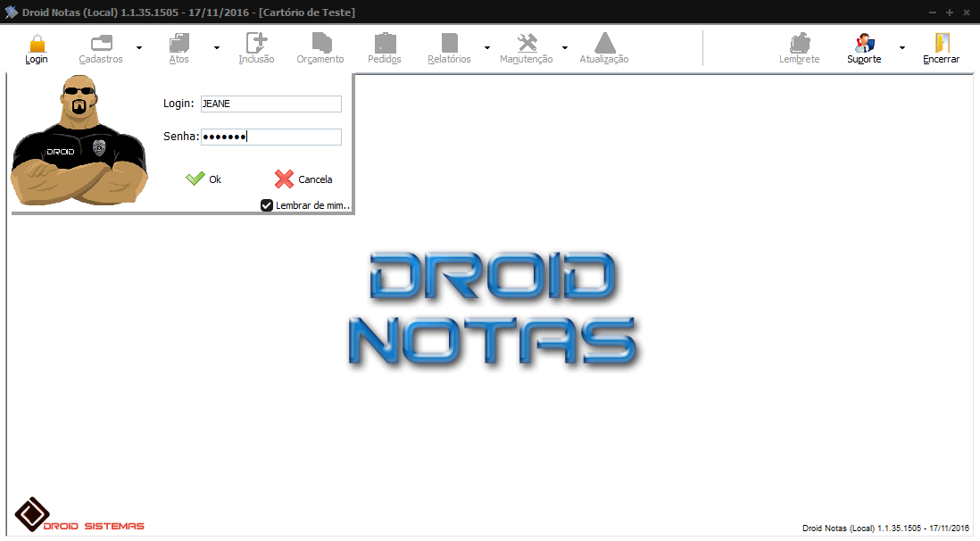Click the Cancela button label
Viewport: 980px width, 541px height.
click(315, 179)
